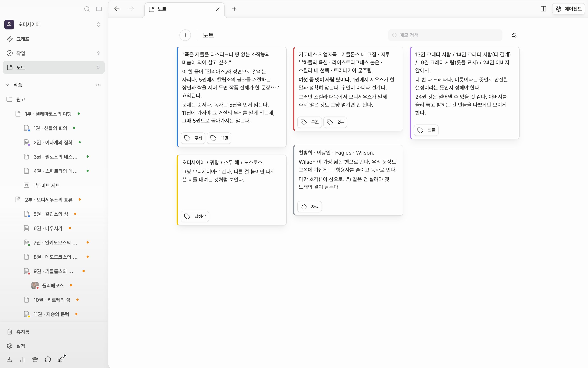The width and height of the screenshot is (588, 368).
Task: Focus the 메모 검색 search field
Action: click(445, 35)
